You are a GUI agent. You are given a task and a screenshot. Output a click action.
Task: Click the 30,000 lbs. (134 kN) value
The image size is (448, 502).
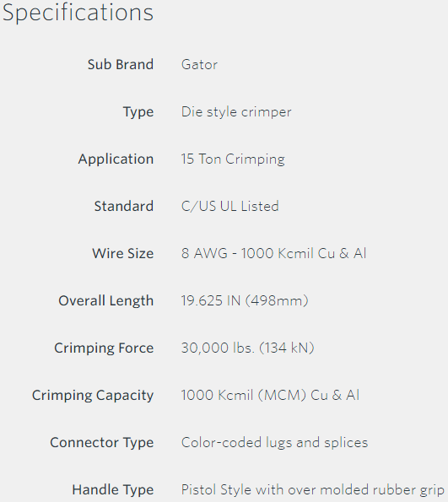tap(247, 348)
